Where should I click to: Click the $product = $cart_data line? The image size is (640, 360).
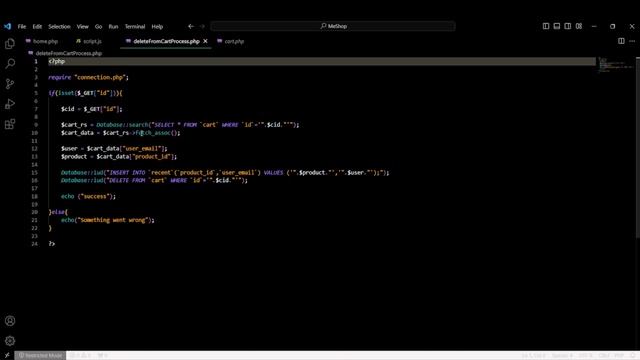click(x=119, y=157)
